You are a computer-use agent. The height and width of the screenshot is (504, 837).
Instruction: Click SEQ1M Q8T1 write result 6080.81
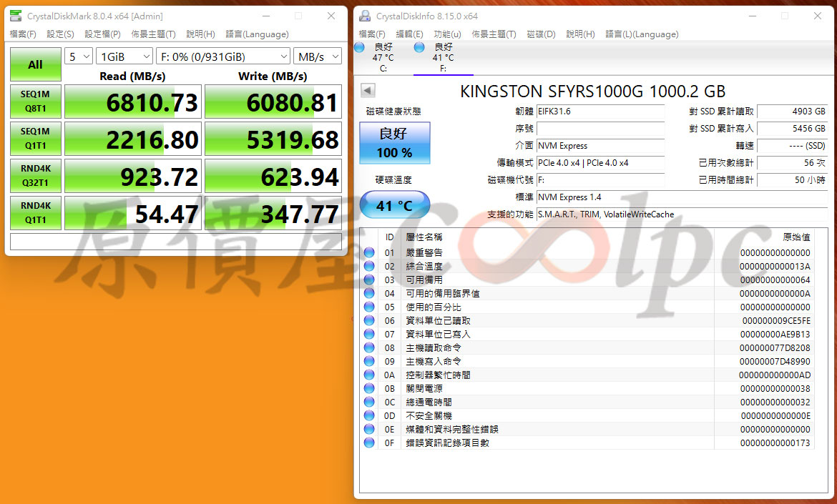(273, 102)
